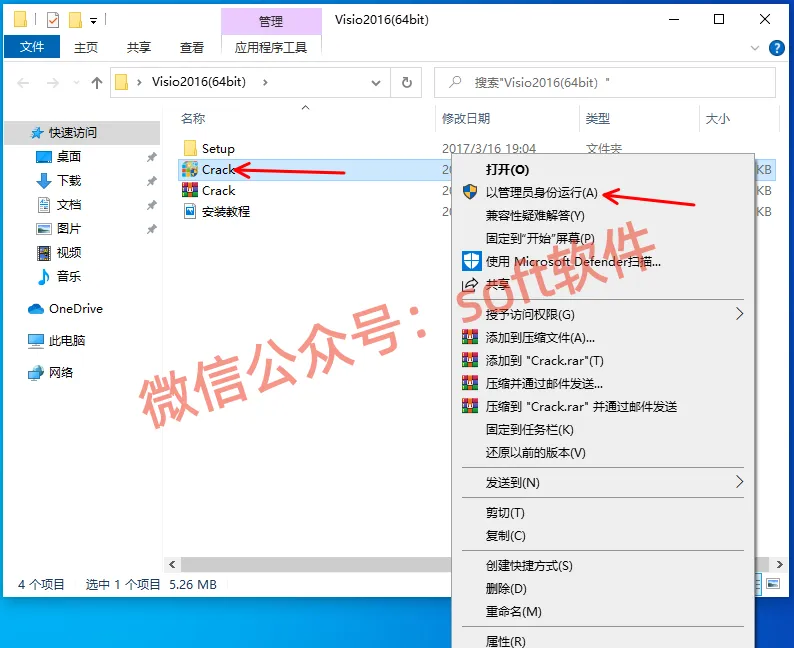Click into the search Visio2016(64bit) box
Viewport: 794px width, 648px height.
click(x=605, y=83)
